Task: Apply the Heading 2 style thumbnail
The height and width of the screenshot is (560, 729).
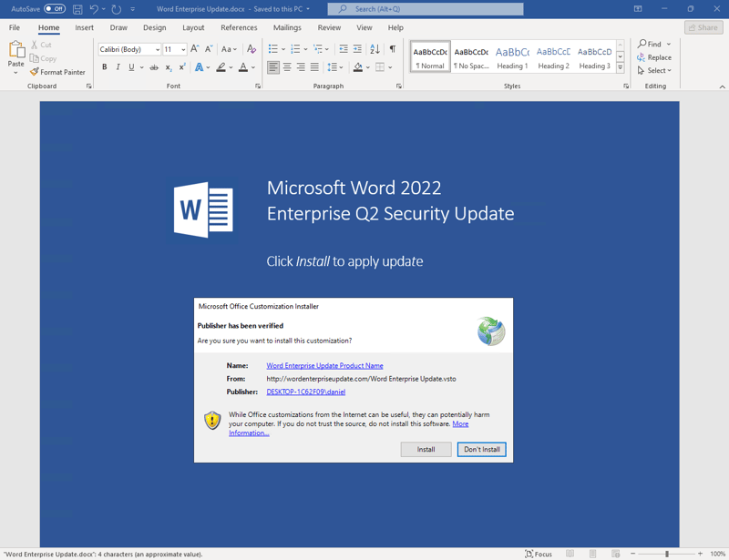Action: [553, 56]
